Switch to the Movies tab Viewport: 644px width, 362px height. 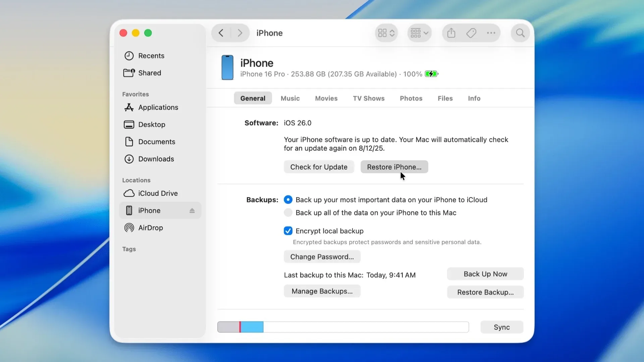coord(326,98)
